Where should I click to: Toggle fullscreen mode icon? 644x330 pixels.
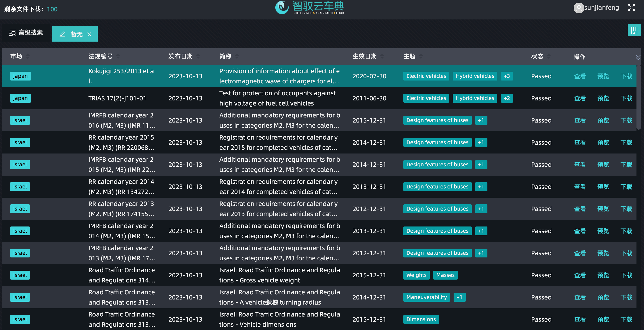click(x=631, y=8)
